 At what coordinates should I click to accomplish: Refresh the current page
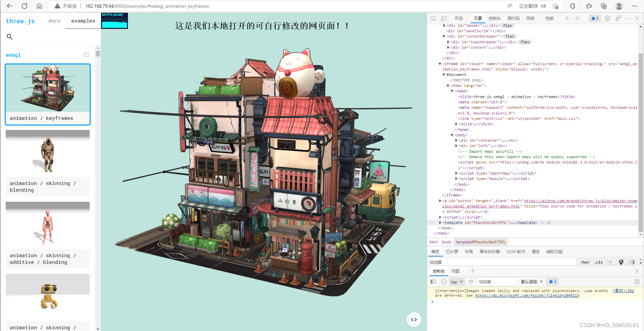pyautogui.click(x=24, y=6)
